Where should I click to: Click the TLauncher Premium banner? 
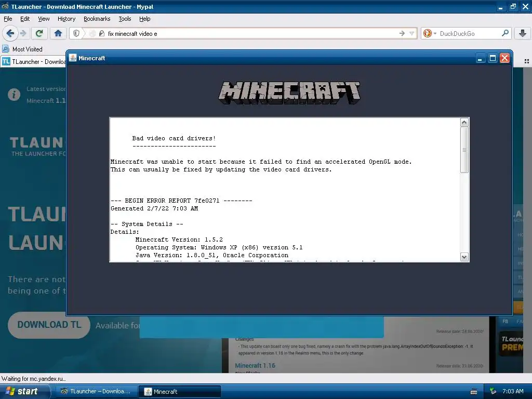pos(511,343)
